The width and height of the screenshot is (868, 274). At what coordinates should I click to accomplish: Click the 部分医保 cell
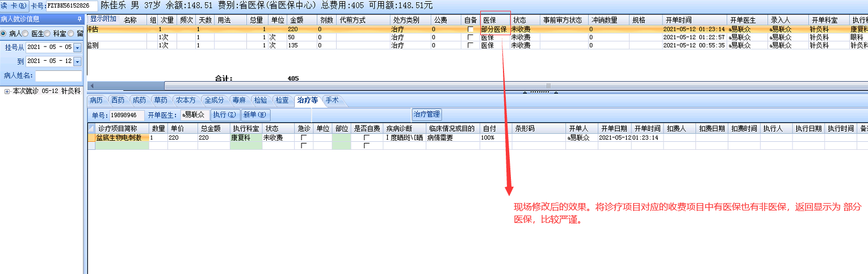494,29
